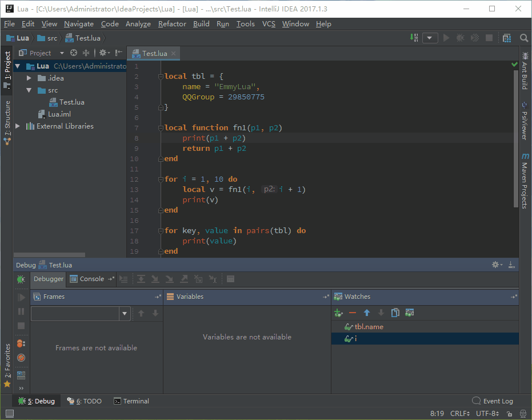Open Search Everywhere with magnifier icon

(x=523, y=38)
